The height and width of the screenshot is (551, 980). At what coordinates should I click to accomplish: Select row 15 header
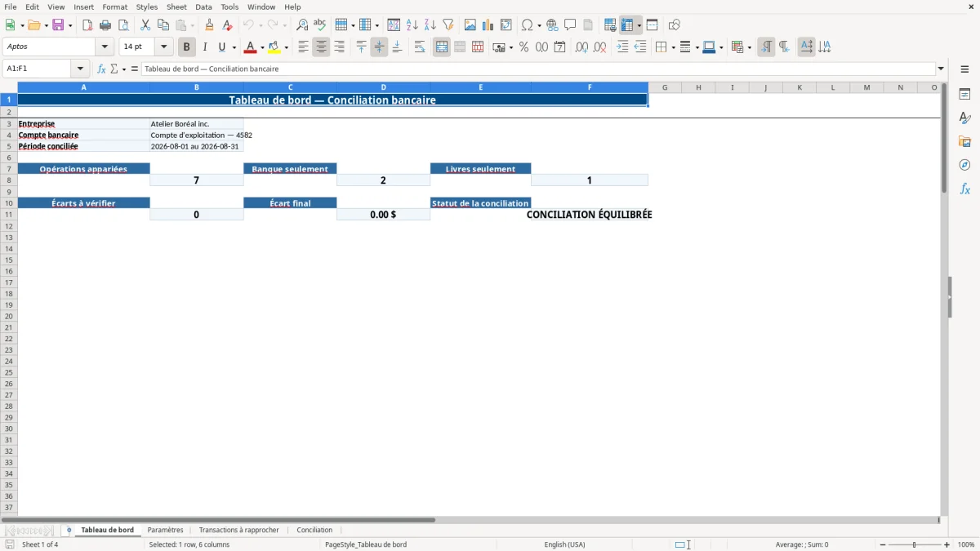coord(9,260)
